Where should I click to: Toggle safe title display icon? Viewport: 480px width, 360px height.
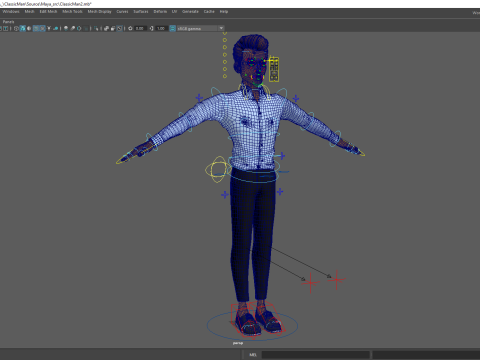[6, 28]
